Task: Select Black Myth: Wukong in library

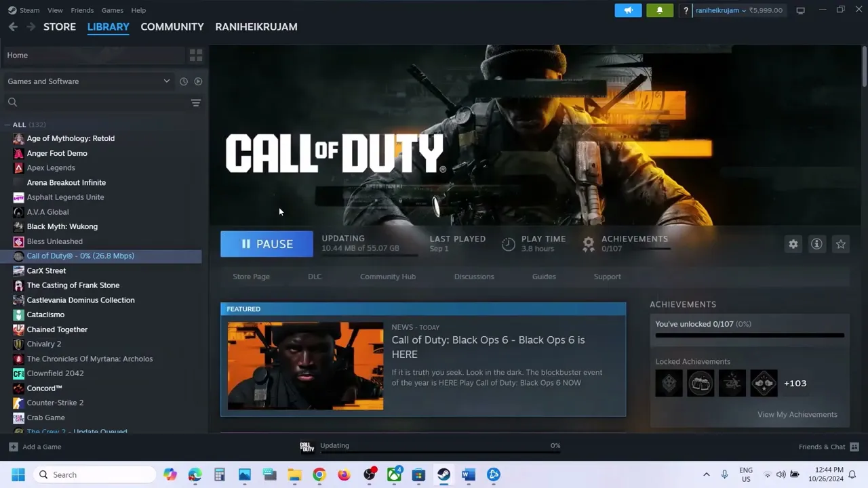Action: (x=62, y=226)
